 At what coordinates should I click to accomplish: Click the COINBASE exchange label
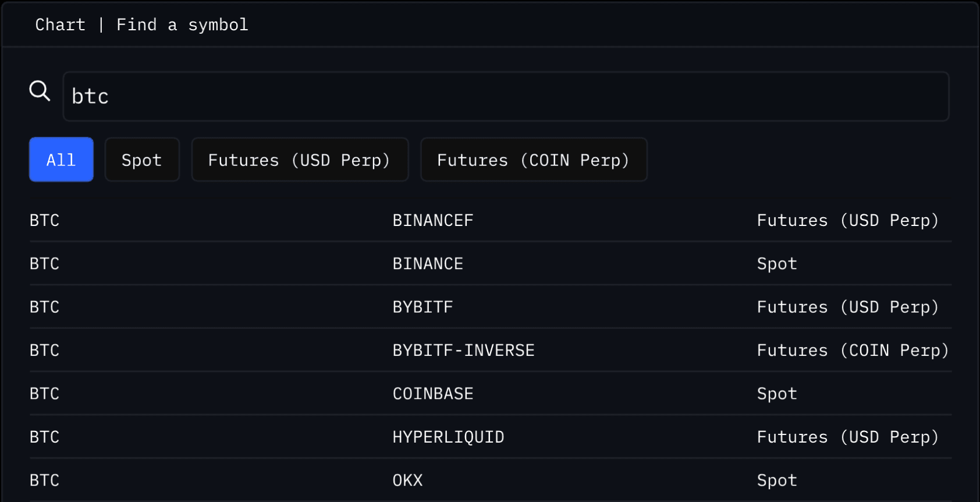tap(432, 394)
